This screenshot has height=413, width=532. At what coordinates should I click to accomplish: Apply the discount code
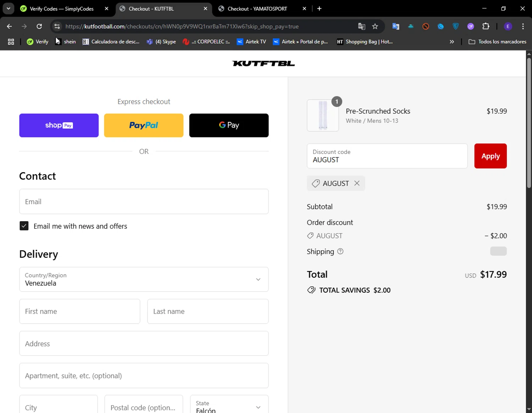(491, 156)
